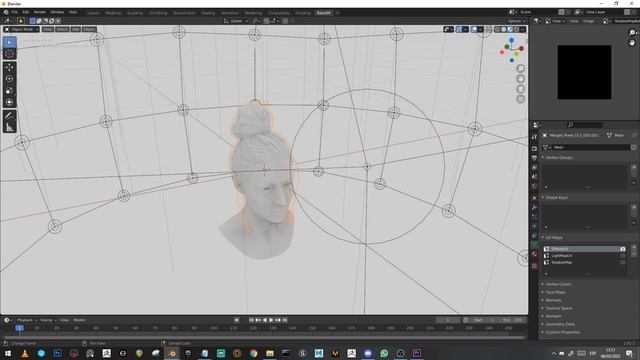This screenshot has height=360, width=640.
Task: Toggle solid viewport shading
Action: [x=504, y=29]
